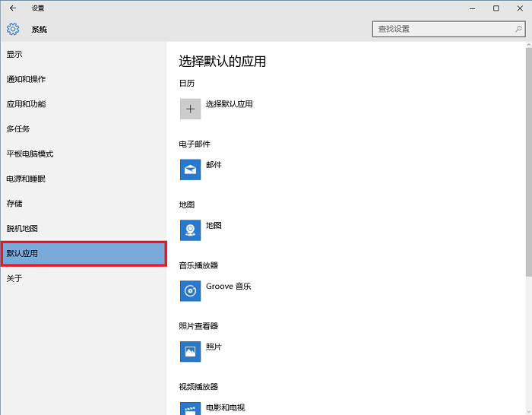
Task: Click the 照片 app icon
Action: pos(190,351)
